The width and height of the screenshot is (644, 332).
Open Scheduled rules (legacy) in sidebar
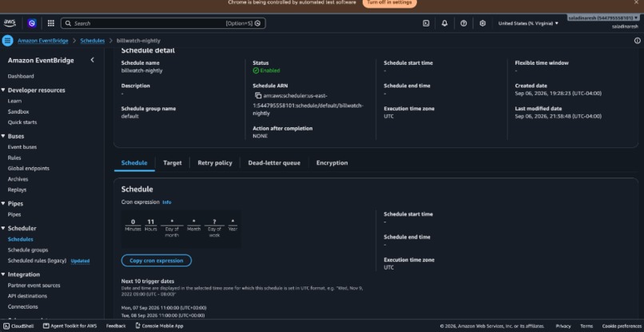pyautogui.click(x=37, y=261)
